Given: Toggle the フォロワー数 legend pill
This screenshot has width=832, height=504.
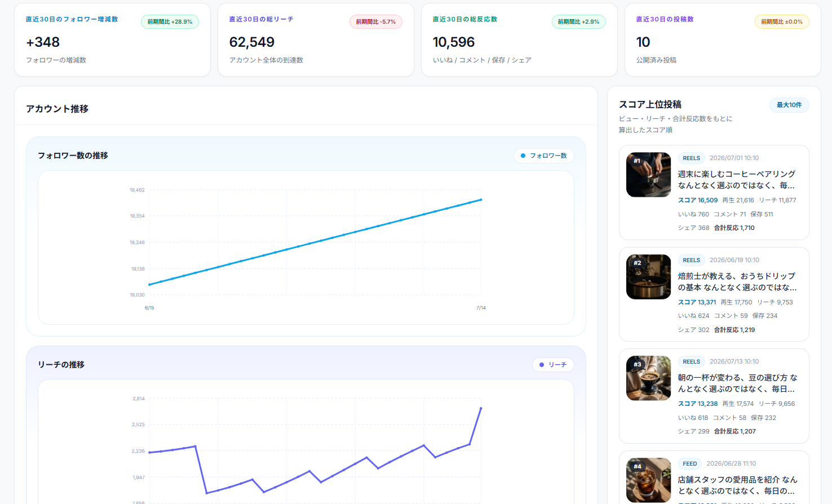Looking at the screenshot, I should pos(544,156).
